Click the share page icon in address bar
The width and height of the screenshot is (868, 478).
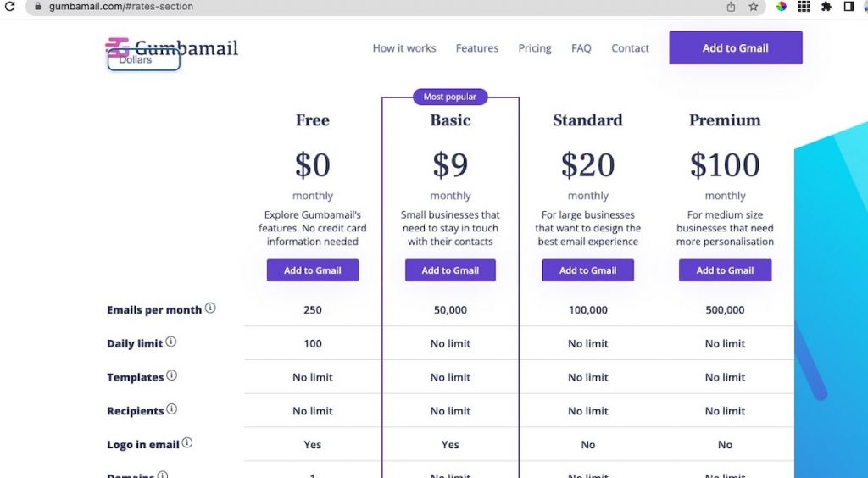coord(731,7)
